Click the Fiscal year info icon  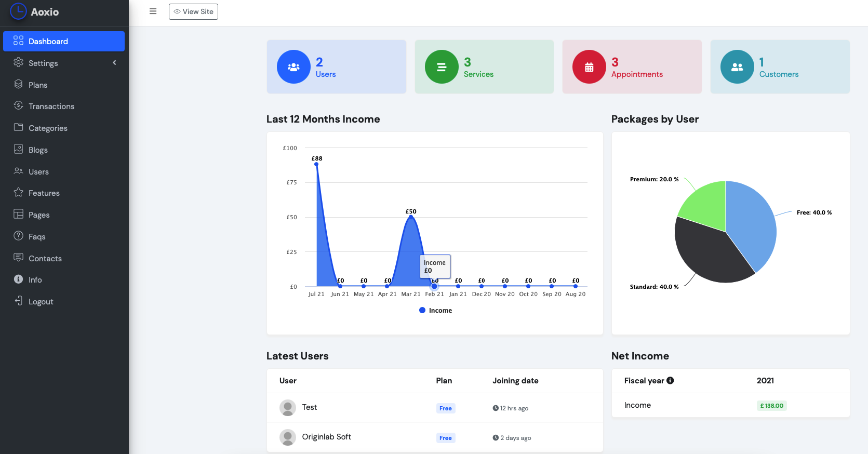670,380
